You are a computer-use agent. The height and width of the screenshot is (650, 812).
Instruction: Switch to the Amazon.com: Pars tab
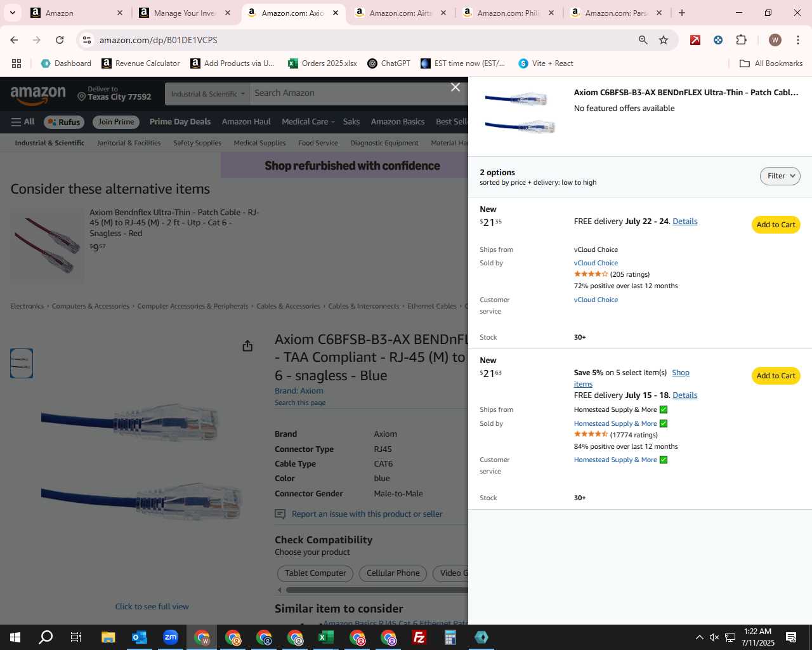click(617, 13)
